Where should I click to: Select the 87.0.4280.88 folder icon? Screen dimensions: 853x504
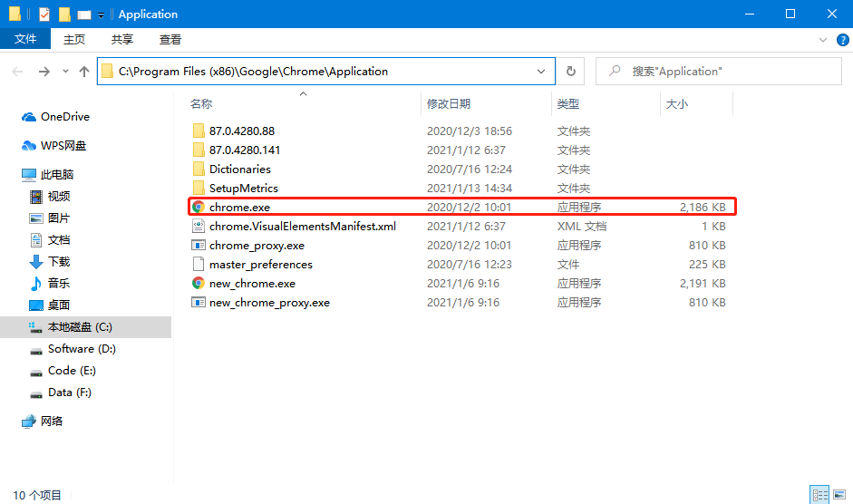pos(199,131)
